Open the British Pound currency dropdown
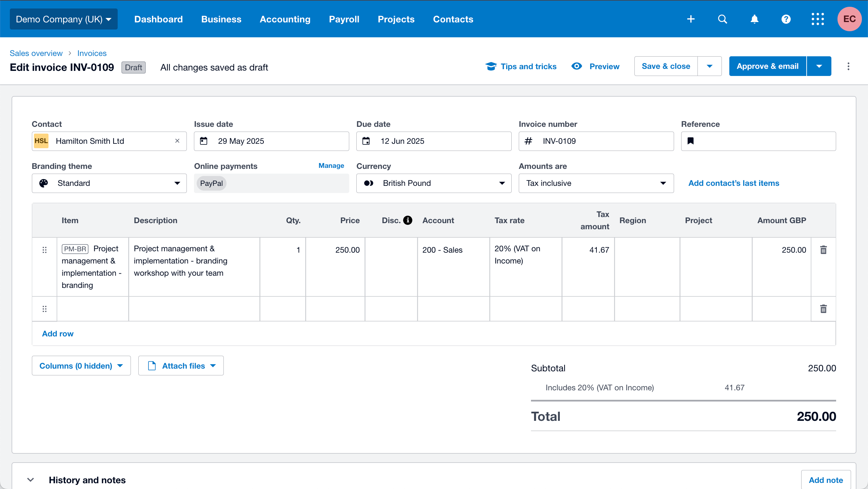The height and width of the screenshot is (489, 868). (x=501, y=183)
